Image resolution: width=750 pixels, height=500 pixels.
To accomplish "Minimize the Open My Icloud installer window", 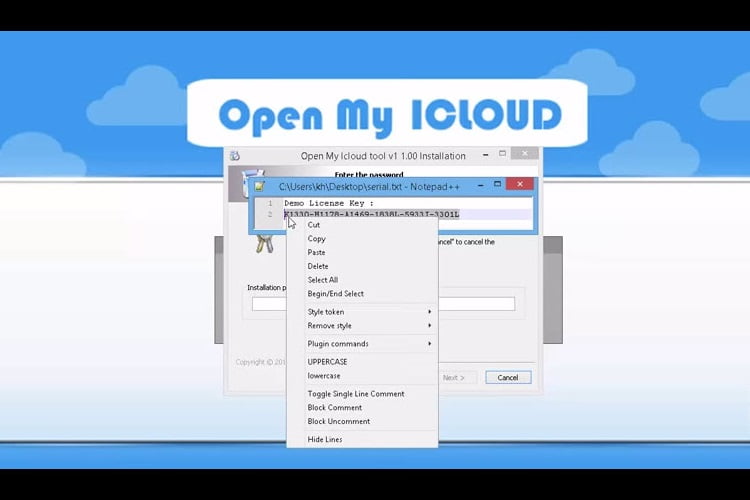I will click(x=485, y=155).
